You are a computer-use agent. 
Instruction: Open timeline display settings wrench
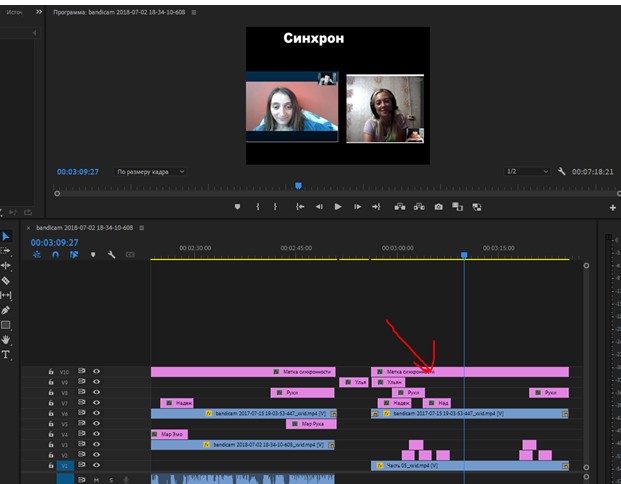click(112, 255)
